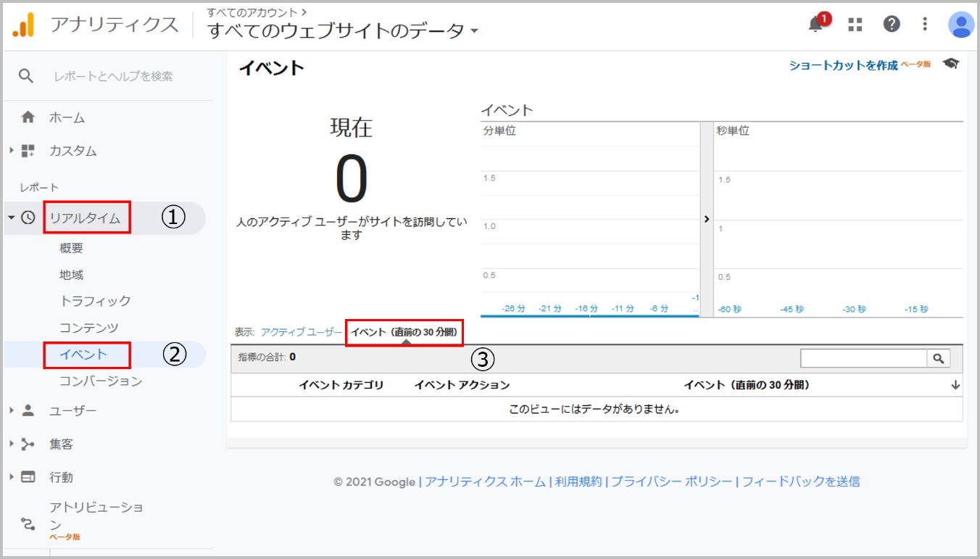
Task: Click the リアルタイム menu label
Action: (85, 218)
